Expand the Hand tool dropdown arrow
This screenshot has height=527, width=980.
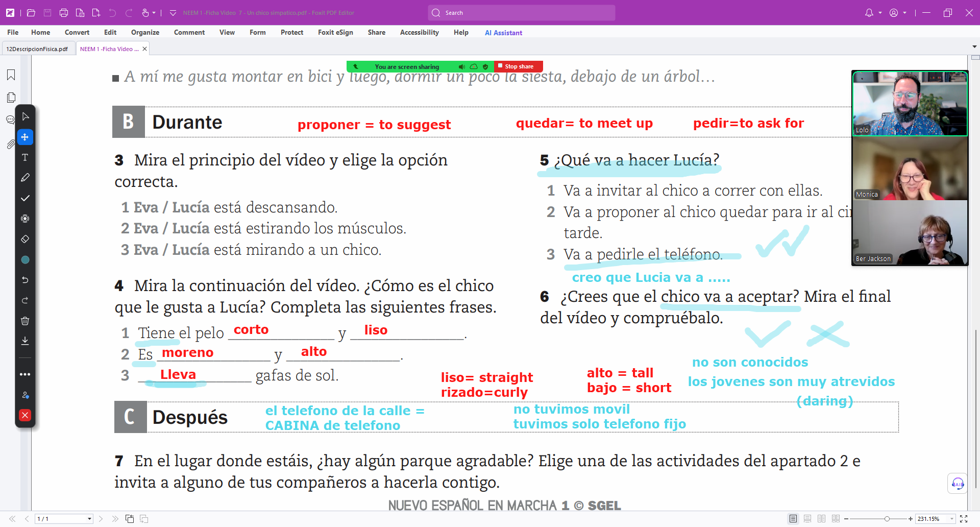click(x=154, y=13)
